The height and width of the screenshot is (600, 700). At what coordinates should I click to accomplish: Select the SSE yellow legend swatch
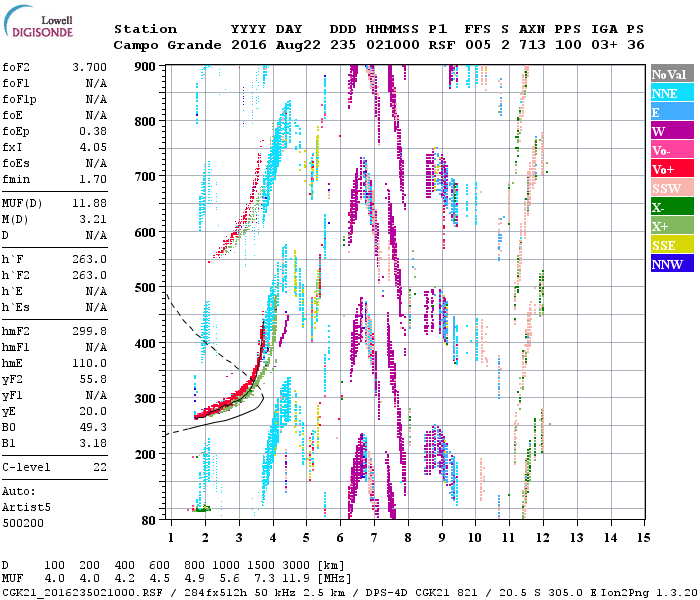click(672, 245)
